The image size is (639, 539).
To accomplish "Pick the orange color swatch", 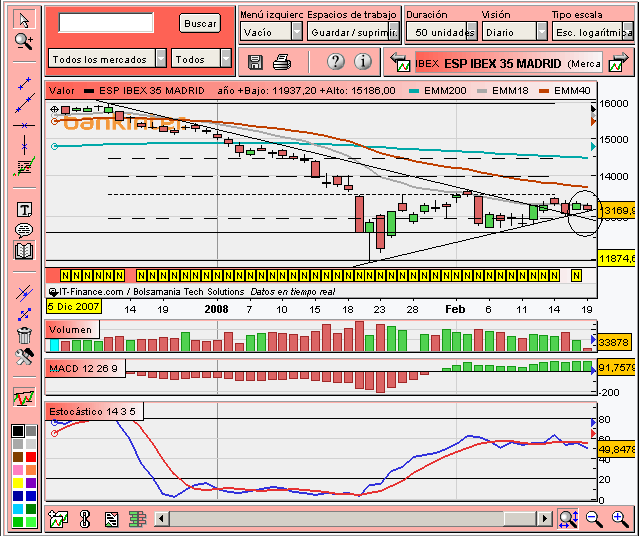I will tap(31, 470).
